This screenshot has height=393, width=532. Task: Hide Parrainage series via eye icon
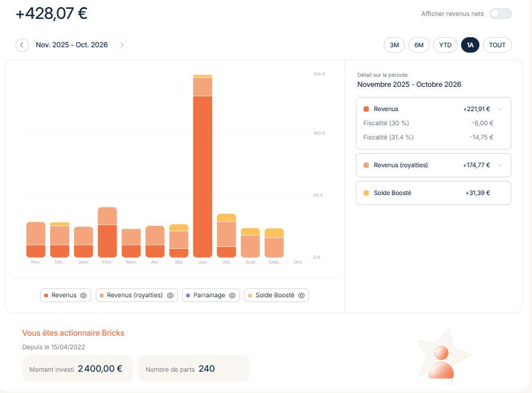point(232,295)
